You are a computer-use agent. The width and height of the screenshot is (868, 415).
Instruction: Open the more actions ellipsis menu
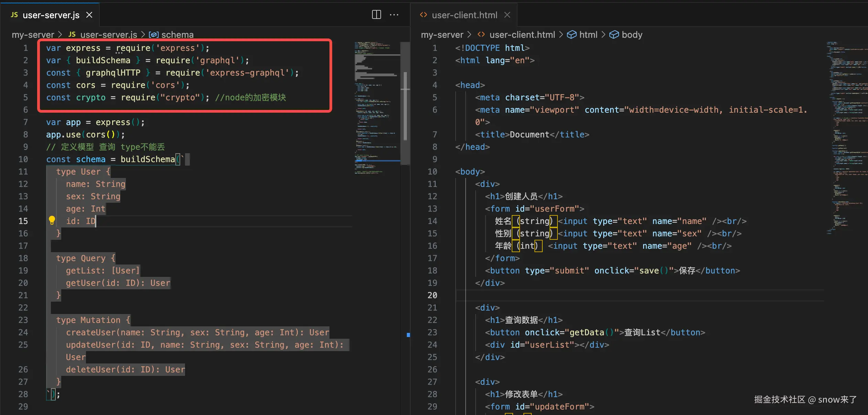click(394, 14)
